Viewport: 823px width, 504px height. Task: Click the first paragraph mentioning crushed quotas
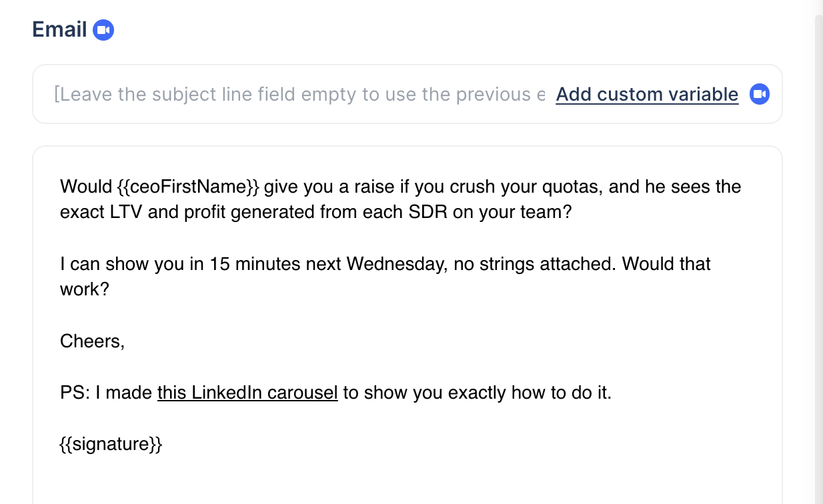pyautogui.click(x=400, y=199)
